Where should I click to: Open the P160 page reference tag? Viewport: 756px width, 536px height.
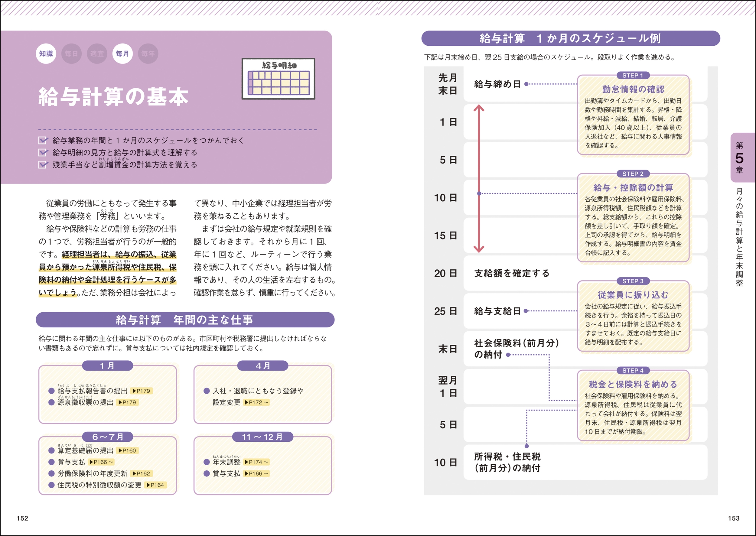[x=127, y=450]
